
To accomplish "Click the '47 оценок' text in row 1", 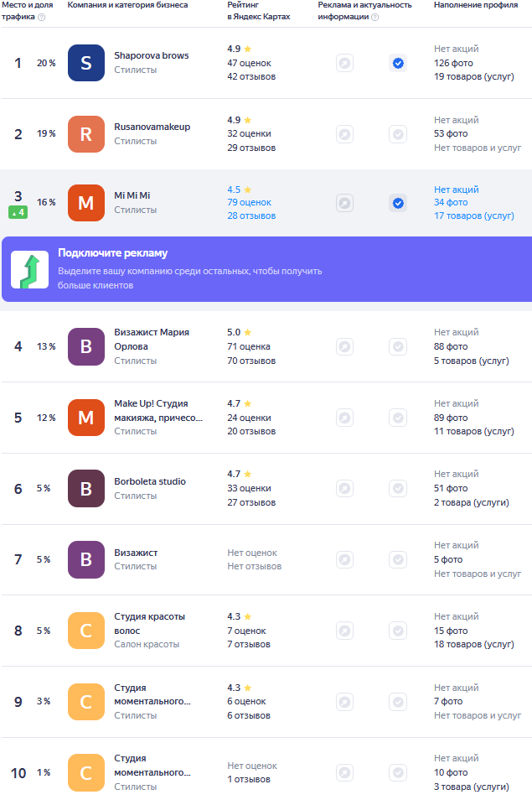I will (250, 63).
